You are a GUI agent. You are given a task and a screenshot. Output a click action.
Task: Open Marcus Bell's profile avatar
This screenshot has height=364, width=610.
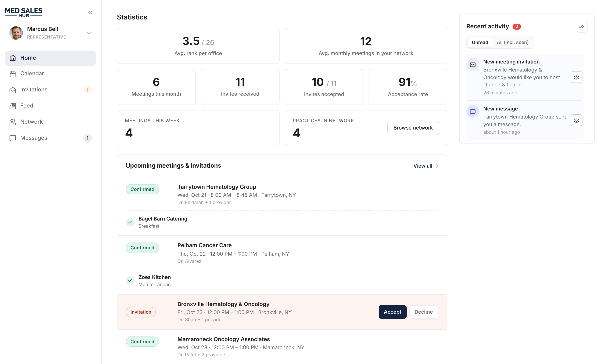[x=16, y=33]
